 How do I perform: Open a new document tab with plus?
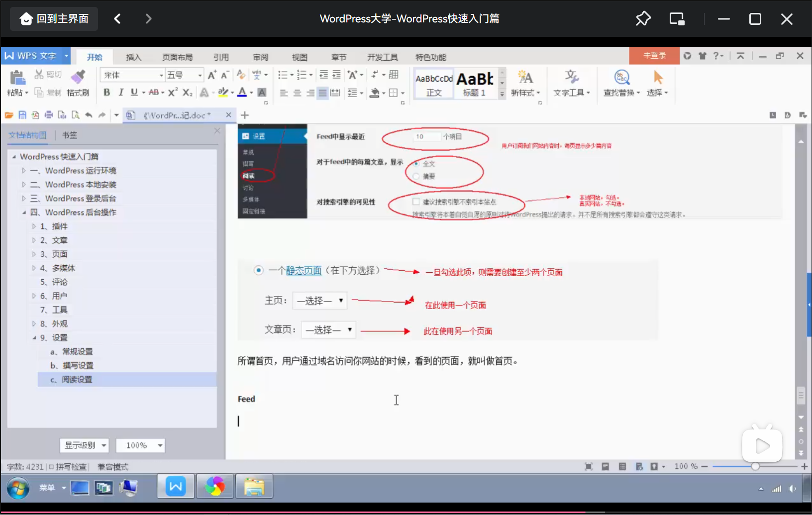click(x=245, y=115)
